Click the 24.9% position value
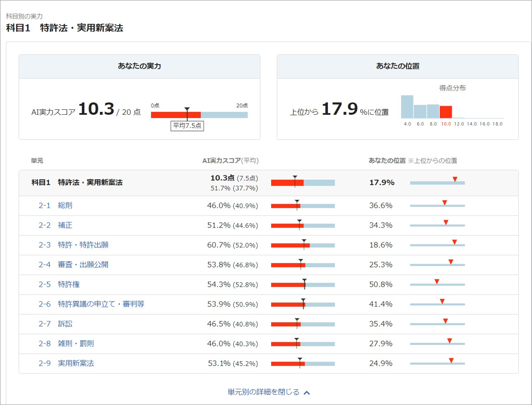Viewport: 532px width, 405px height. 381,363
